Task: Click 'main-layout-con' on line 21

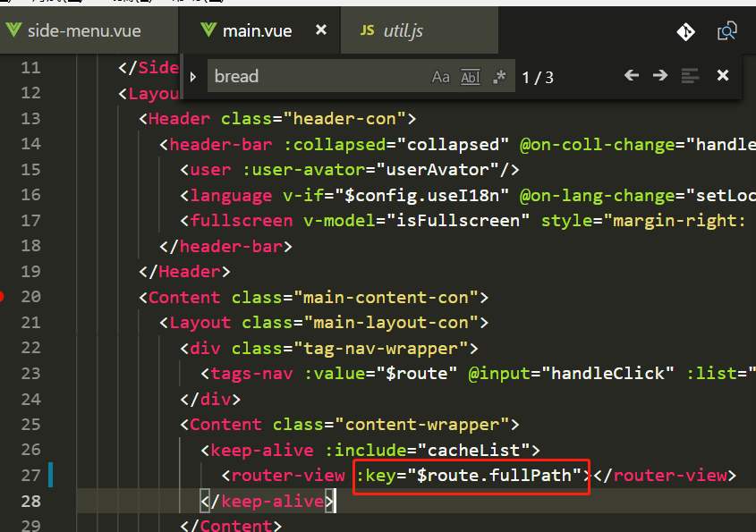Action: 392,323
